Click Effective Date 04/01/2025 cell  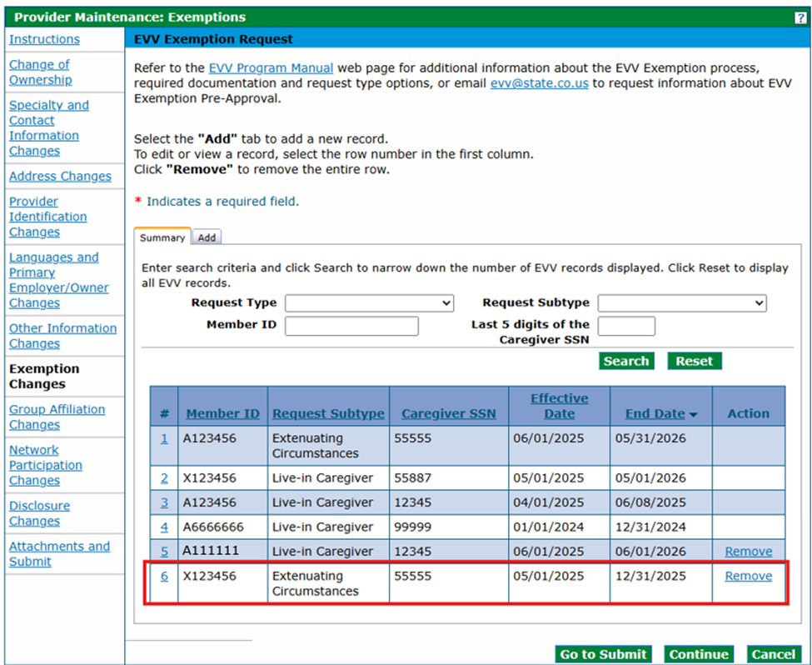point(560,502)
